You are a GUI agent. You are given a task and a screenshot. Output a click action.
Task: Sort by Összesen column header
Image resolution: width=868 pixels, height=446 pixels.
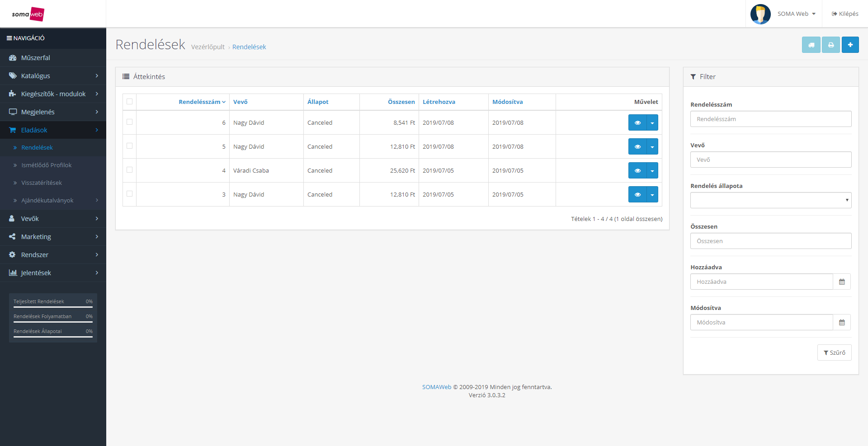(x=401, y=102)
